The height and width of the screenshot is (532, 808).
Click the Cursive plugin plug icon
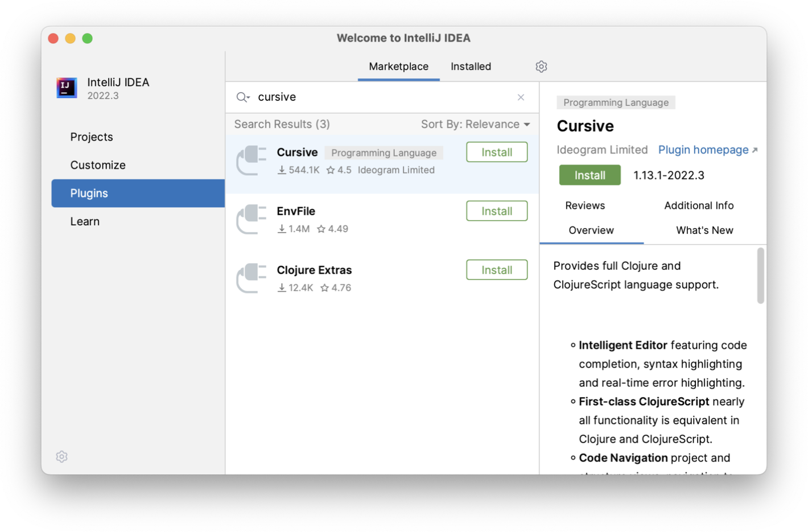pos(252,160)
